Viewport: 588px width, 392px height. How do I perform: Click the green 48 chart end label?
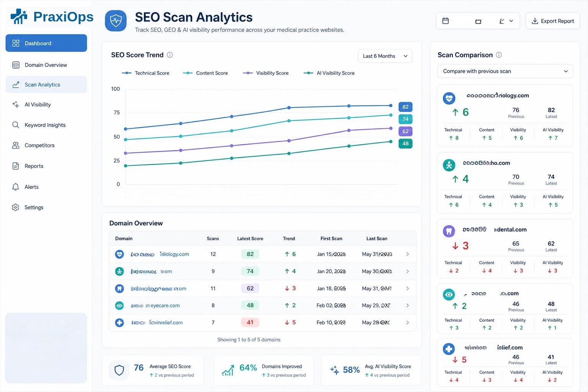click(x=405, y=144)
